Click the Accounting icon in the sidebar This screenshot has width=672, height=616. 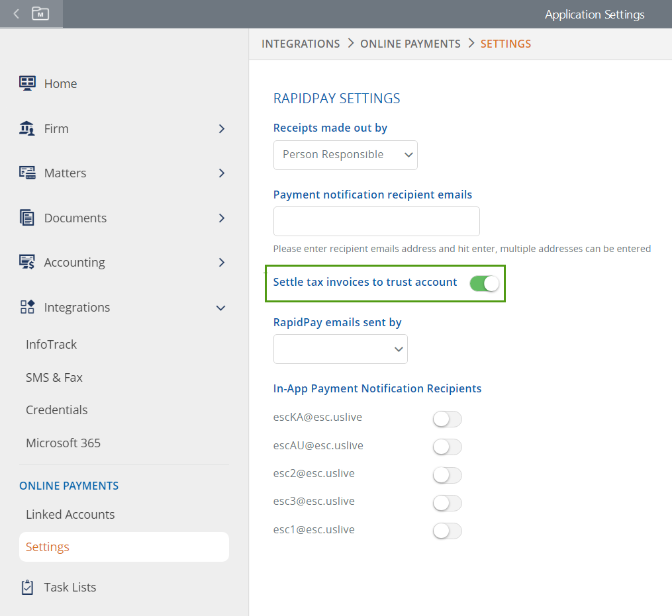tap(27, 262)
